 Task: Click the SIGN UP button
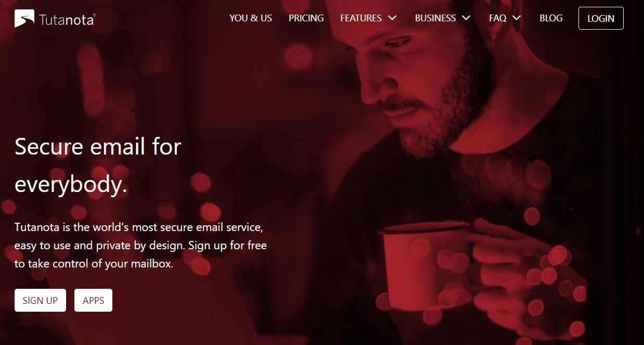[x=40, y=300]
